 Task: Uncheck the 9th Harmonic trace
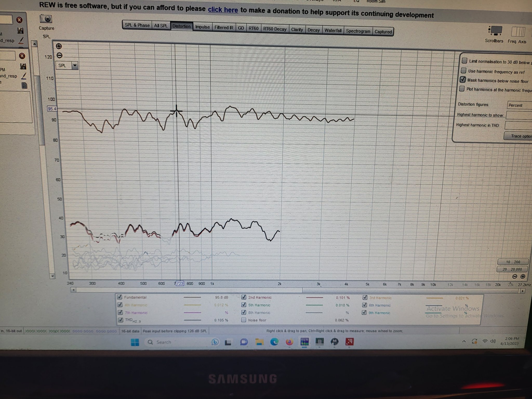364,312
